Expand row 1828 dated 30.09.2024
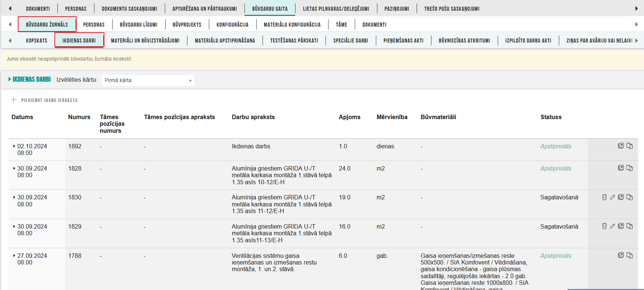 [14, 168]
